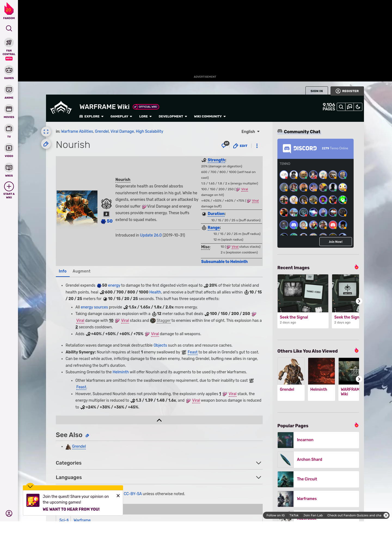Follow the Grendel See Also link
This screenshot has height=545, width=392.
[x=79, y=446]
